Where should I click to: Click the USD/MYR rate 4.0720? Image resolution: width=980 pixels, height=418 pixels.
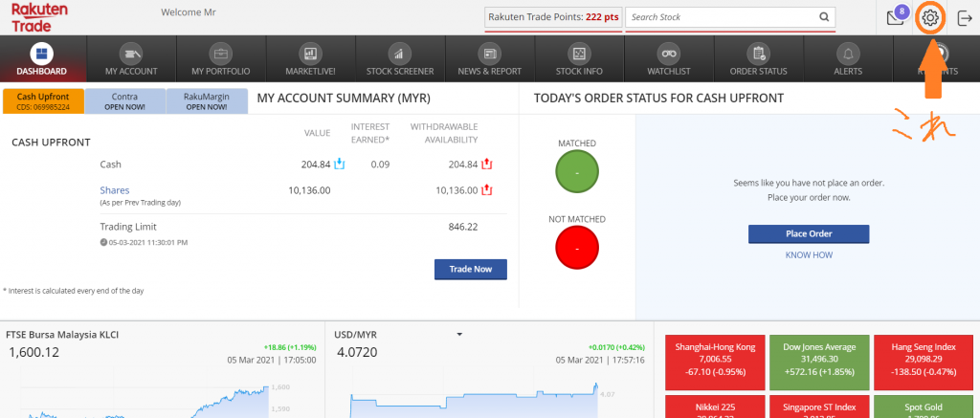click(357, 352)
